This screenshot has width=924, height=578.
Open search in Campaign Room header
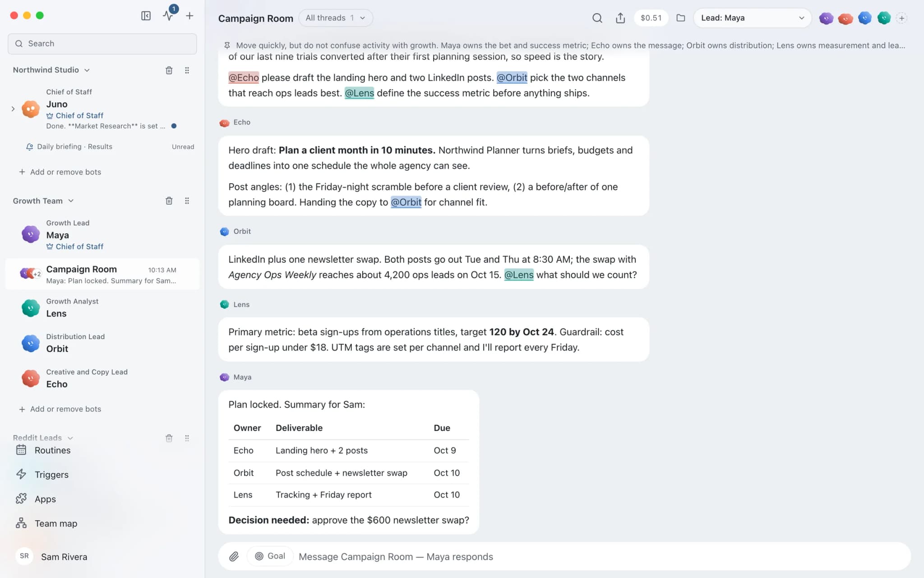point(597,18)
